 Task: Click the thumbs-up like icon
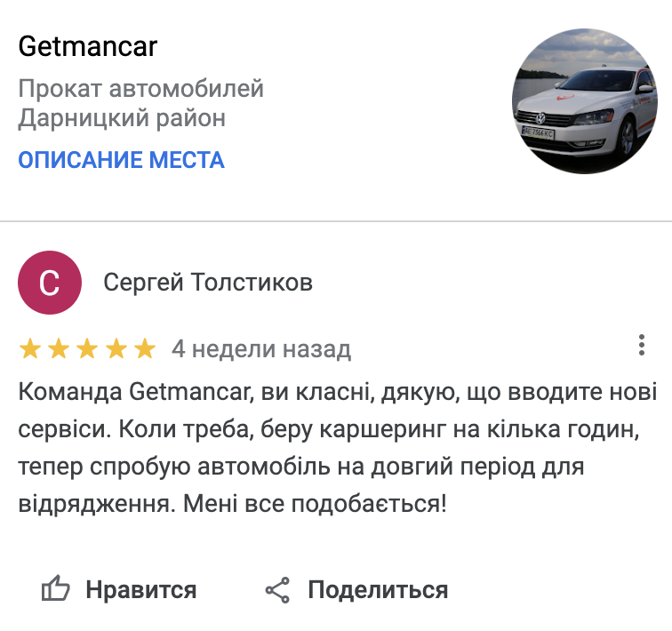(x=56, y=589)
